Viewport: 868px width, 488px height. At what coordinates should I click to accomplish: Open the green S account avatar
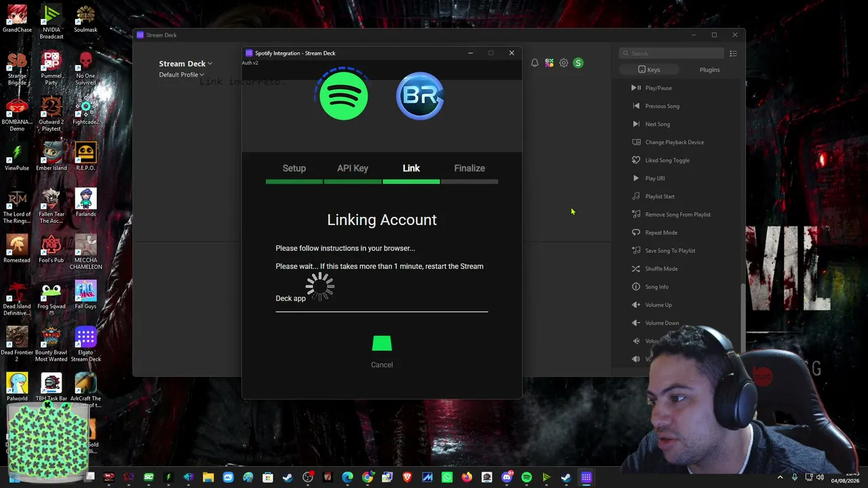(578, 63)
